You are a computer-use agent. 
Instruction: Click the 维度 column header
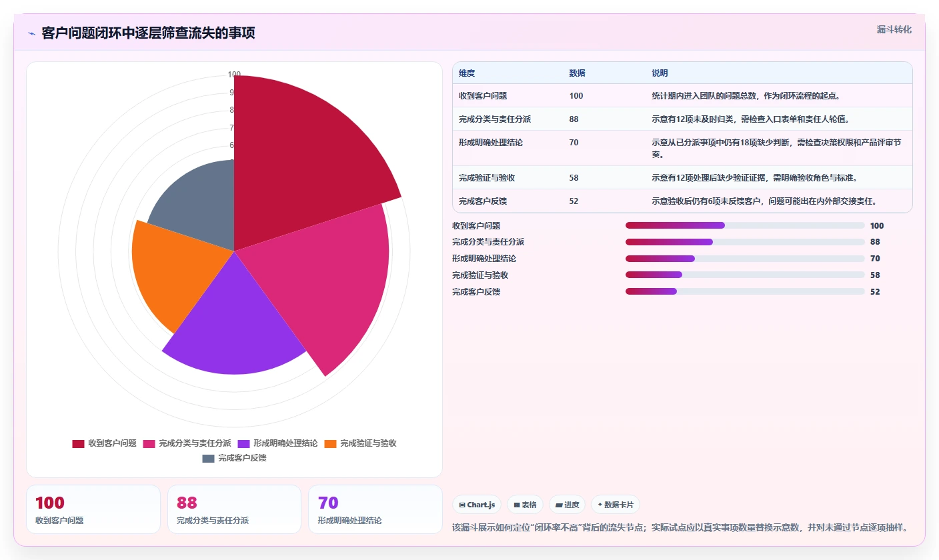pyautogui.click(x=467, y=73)
